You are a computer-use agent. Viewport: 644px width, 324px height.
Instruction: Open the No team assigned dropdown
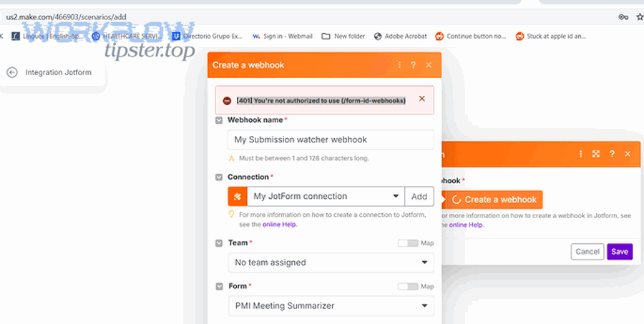coord(331,262)
